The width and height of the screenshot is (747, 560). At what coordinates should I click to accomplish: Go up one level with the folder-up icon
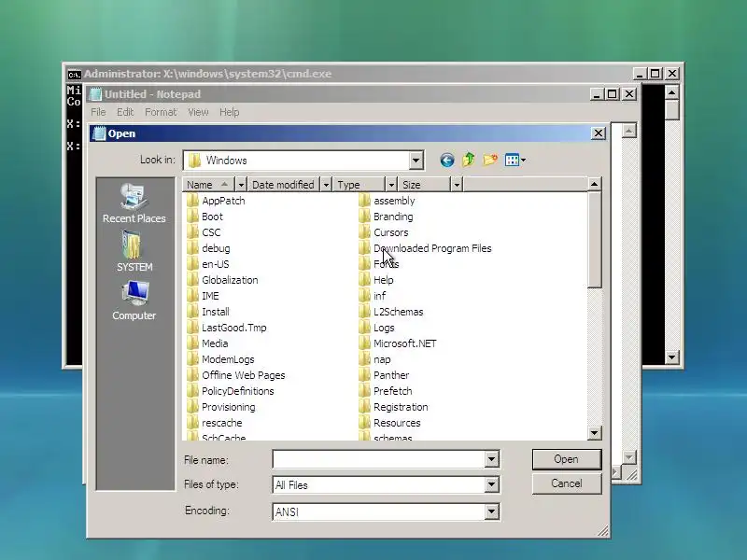coord(469,160)
